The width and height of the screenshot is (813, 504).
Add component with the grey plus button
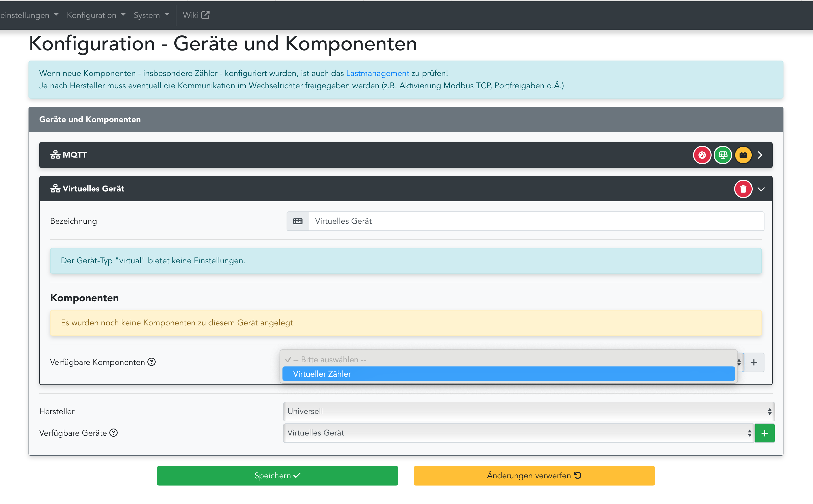pos(754,362)
